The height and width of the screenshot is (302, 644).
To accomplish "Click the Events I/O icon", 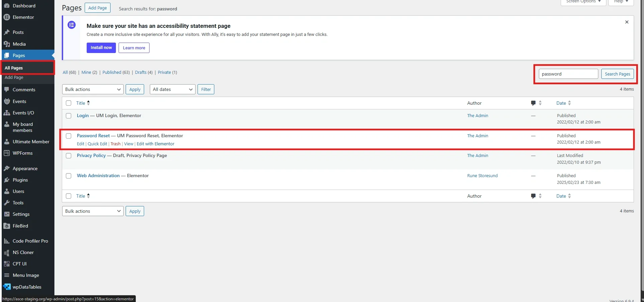I will click(x=7, y=113).
